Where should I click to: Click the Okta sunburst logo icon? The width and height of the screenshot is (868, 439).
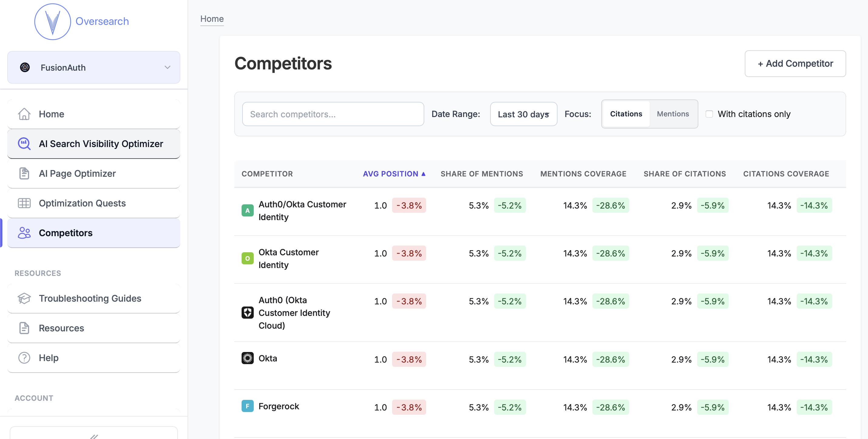247,358
